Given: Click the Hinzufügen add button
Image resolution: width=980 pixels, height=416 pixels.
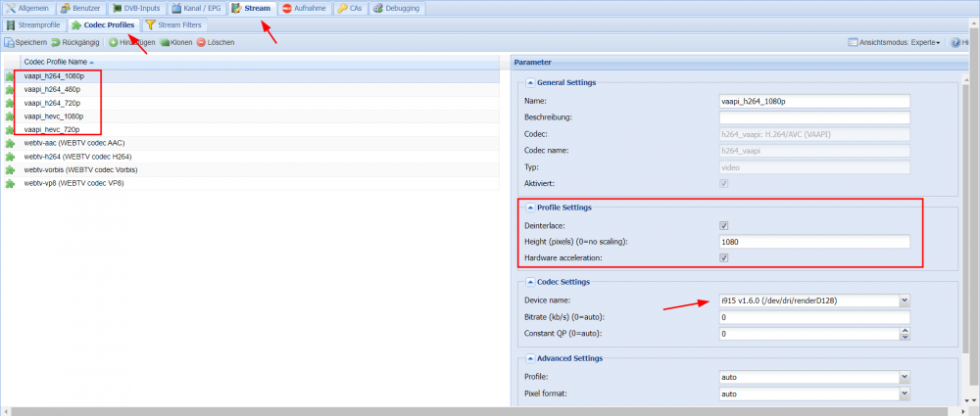Looking at the screenshot, I should coord(132,42).
